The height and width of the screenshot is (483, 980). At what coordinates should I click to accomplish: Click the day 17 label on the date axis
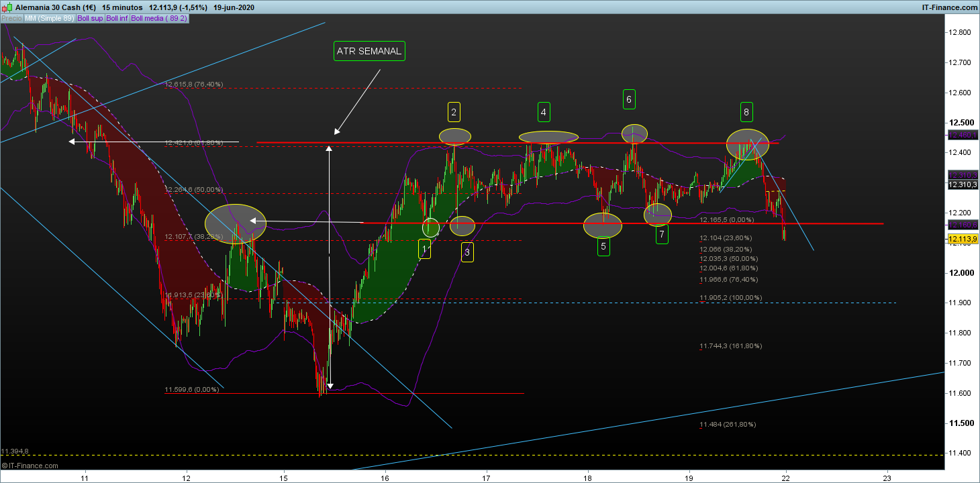point(486,478)
